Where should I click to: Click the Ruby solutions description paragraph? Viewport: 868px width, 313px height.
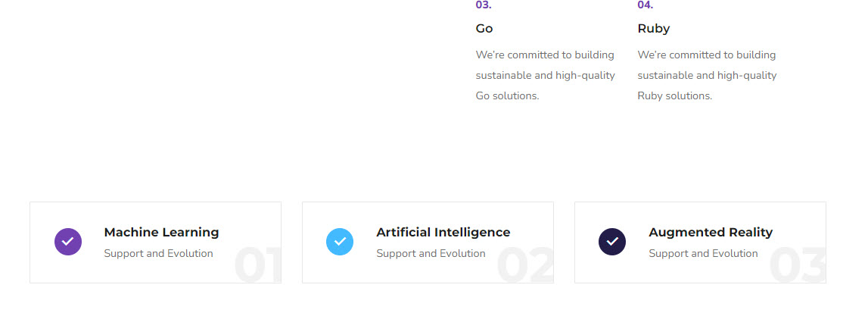coord(707,75)
